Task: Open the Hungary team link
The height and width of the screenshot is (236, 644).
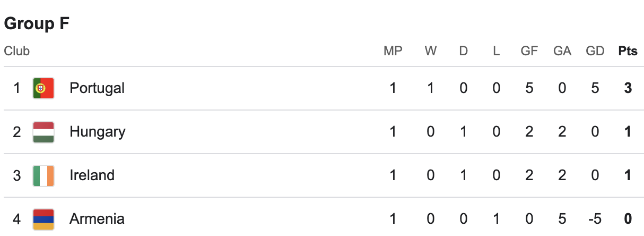Action: tap(98, 132)
